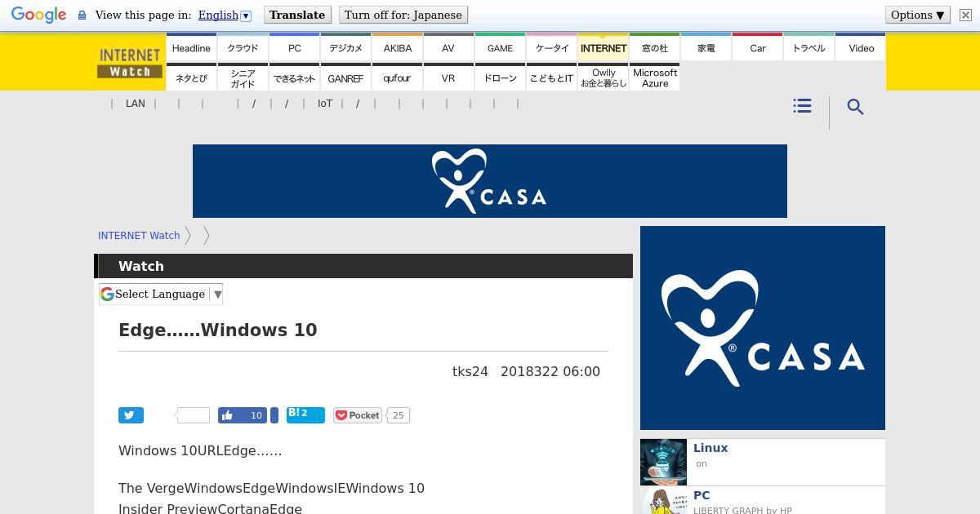This screenshot has width=980, height=514.
Task: Open the ケータイ tab
Action: point(552,48)
